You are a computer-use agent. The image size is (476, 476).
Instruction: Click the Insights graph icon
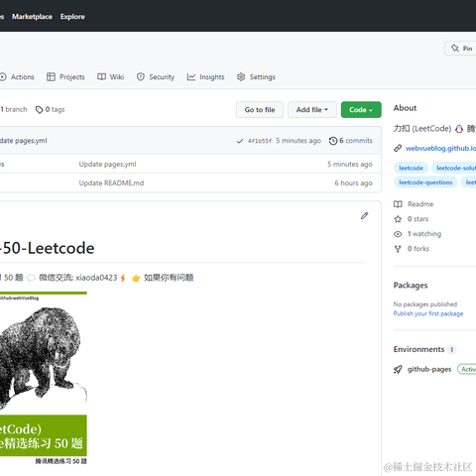pos(191,77)
